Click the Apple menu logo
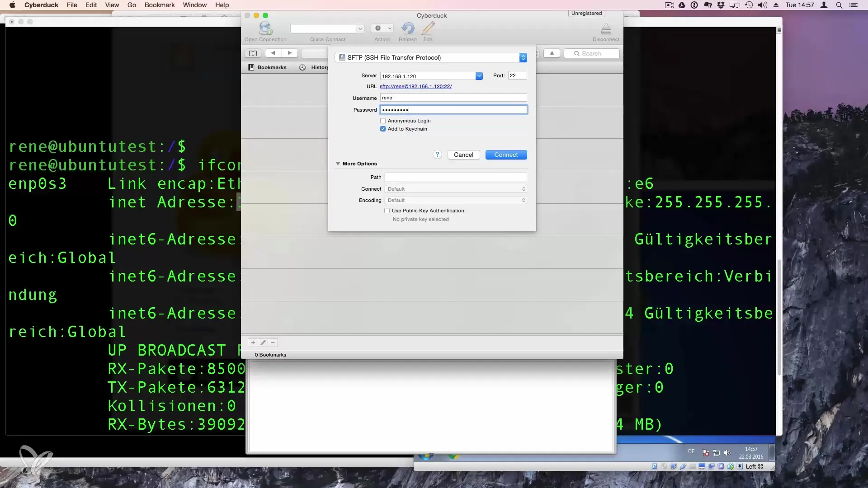The height and width of the screenshot is (488, 868). pos(12,5)
